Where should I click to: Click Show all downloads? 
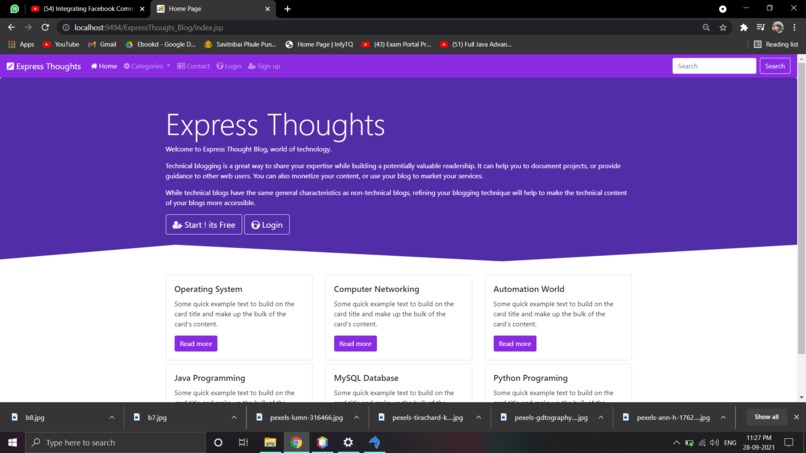pyautogui.click(x=766, y=417)
